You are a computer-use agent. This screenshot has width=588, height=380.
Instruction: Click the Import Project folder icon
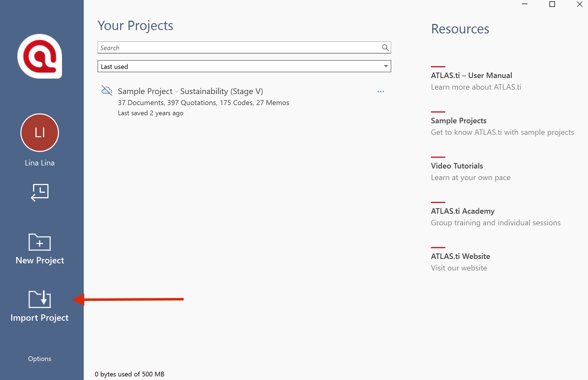pyautogui.click(x=40, y=299)
